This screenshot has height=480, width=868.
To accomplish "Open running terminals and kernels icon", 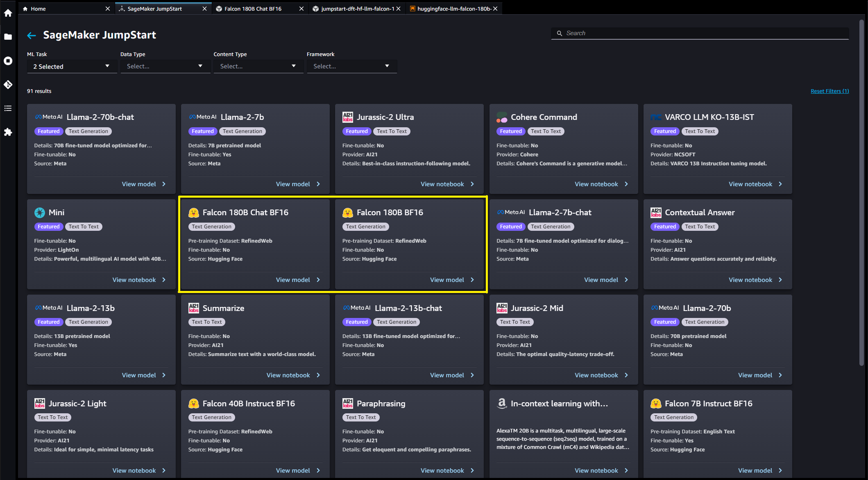I will (x=8, y=61).
